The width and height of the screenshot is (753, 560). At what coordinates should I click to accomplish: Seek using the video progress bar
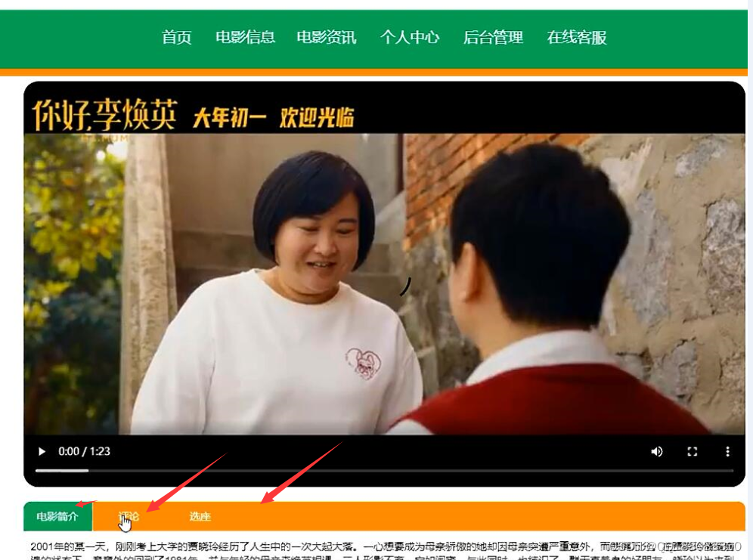point(384,471)
